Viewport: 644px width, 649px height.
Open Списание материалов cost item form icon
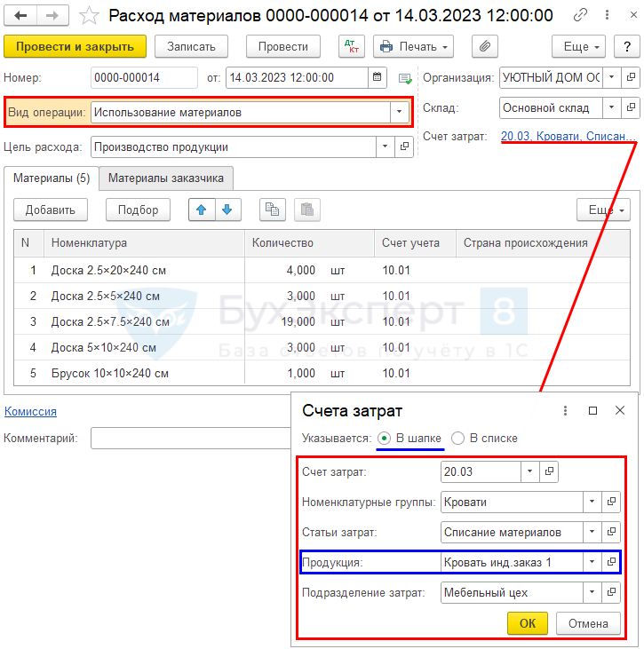point(611,532)
